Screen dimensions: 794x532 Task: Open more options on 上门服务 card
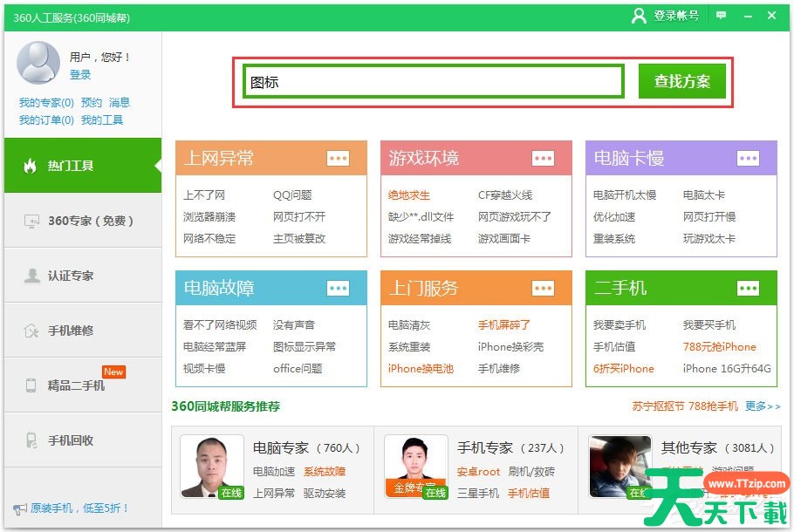[x=543, y=289]
